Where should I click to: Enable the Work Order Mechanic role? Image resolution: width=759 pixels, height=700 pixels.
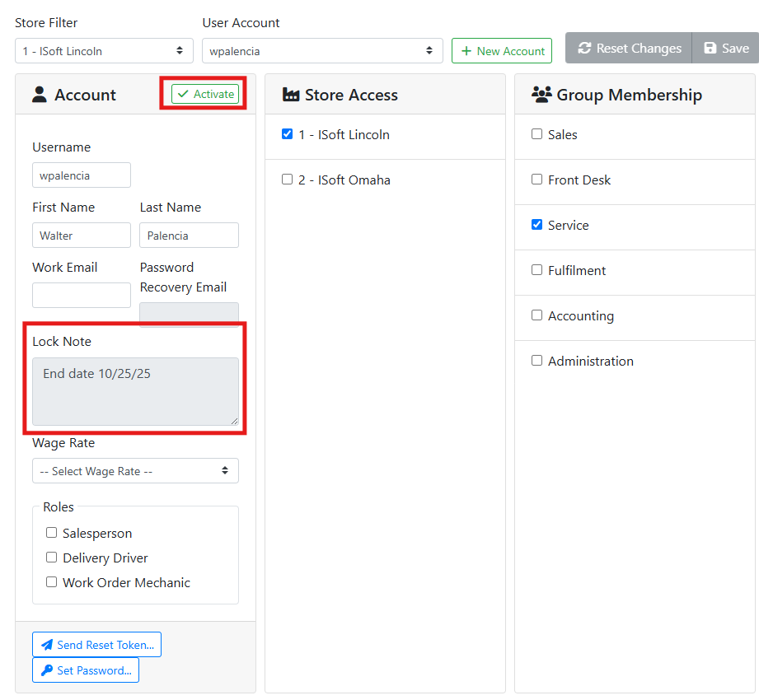coord(52,582)
